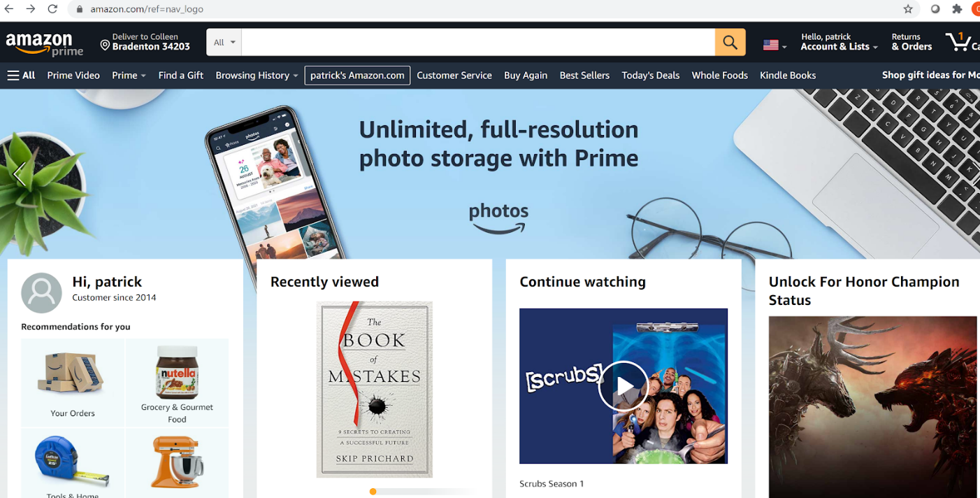Screen dimensions: 980x498
Task: Click the orange search magnifier button
Action: point(730,43)
